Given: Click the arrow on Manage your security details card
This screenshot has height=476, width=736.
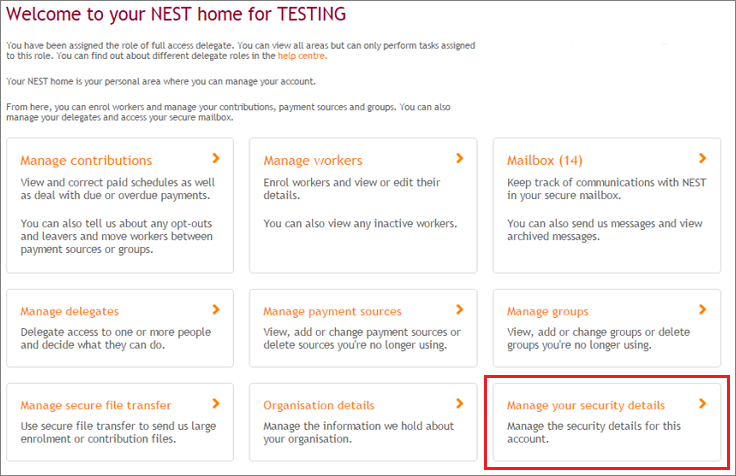Looking at the screenshot, I should tap(702, 403).
